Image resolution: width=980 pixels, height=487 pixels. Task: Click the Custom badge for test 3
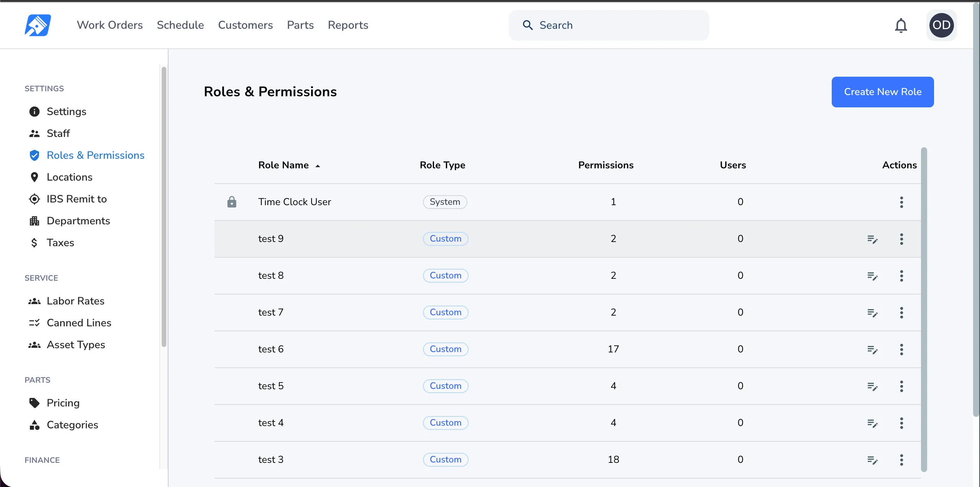[x=446, y=460]
